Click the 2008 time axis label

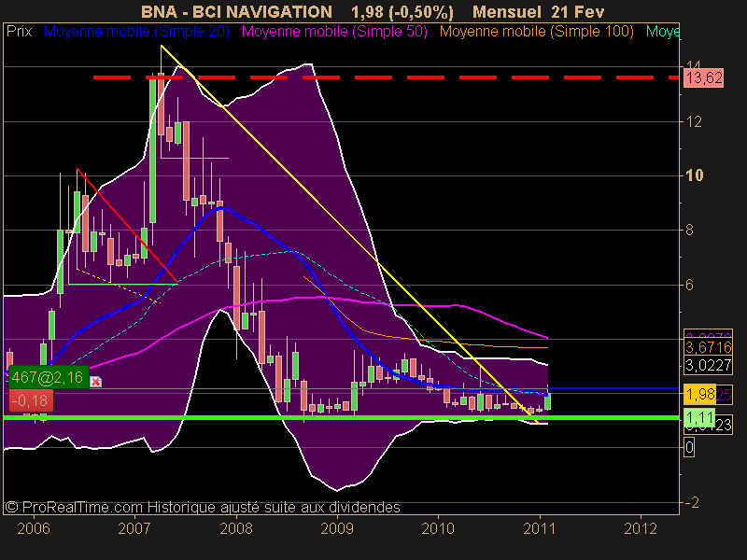236,528
